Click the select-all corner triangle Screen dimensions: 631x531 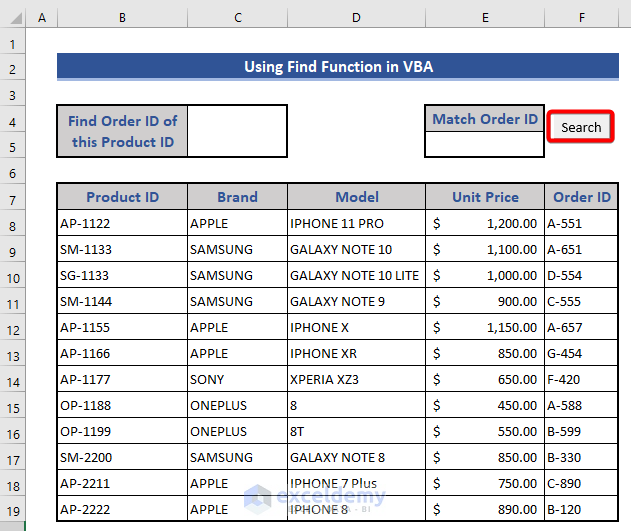tap(13, 19)
